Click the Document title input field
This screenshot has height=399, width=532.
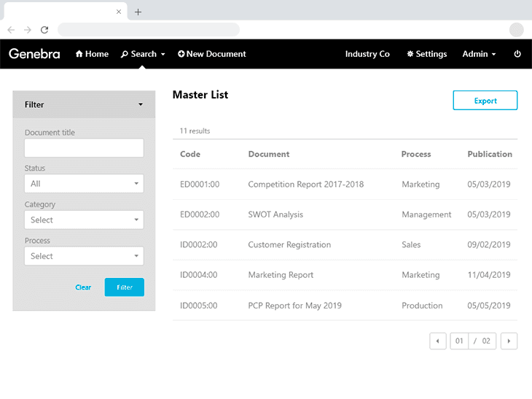click(x=84, y=148)
